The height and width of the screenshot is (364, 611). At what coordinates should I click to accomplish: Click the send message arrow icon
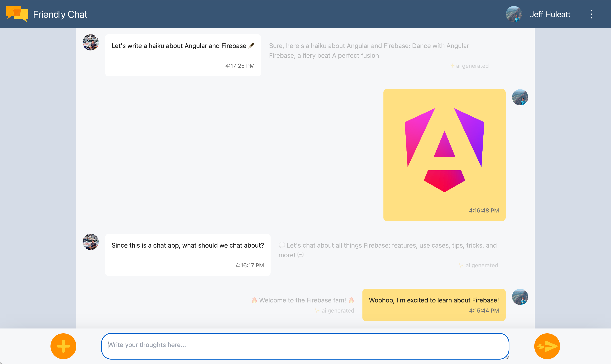547,345
